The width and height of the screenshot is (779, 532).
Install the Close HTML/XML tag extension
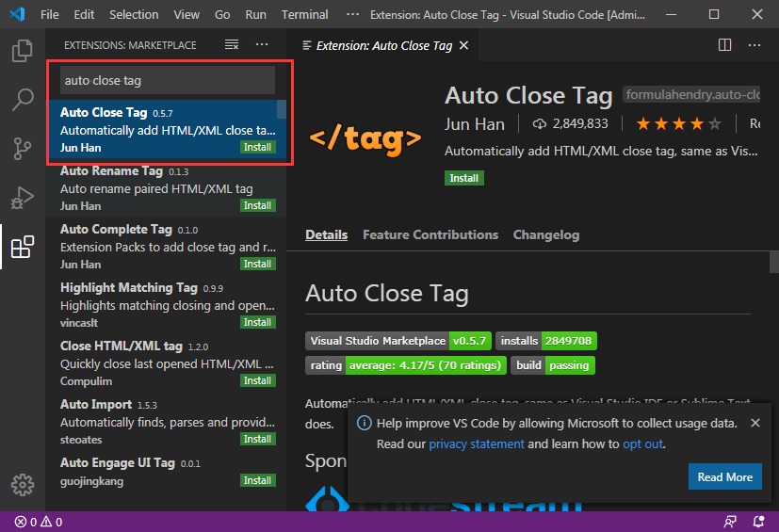click(x=257, y=380)
